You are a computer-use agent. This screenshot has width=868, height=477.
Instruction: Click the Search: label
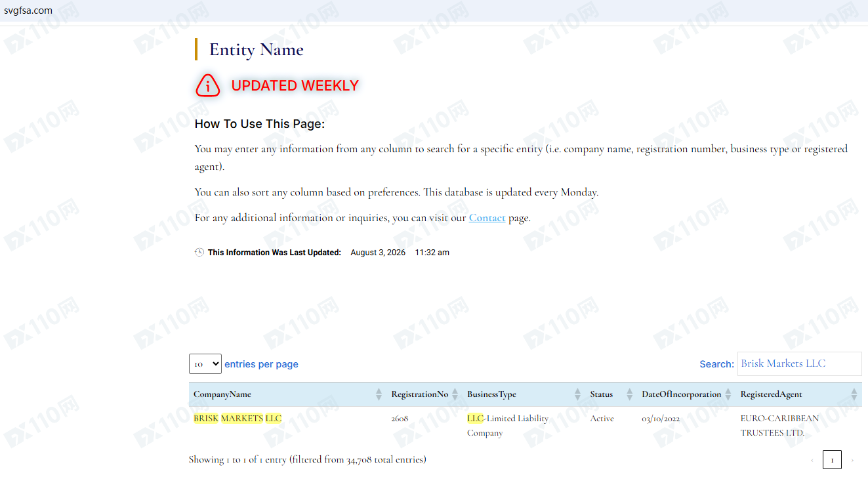point(716,364)
